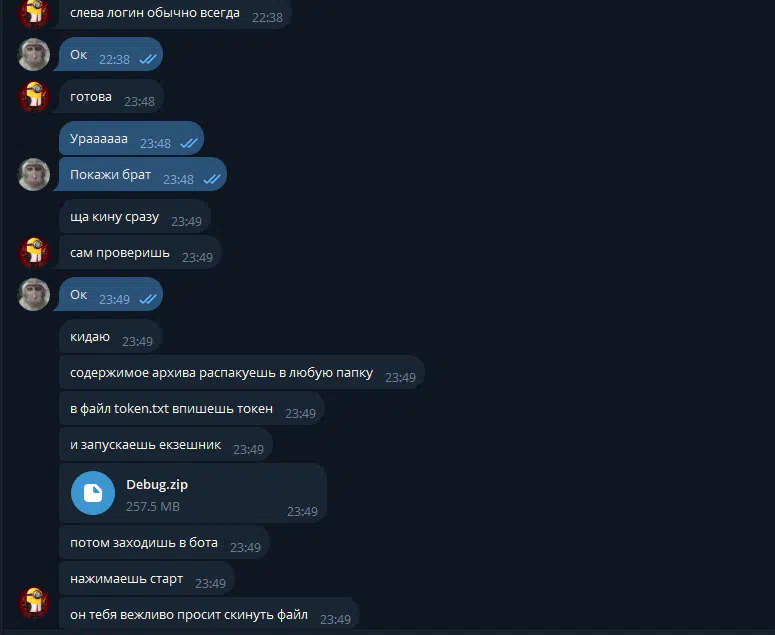Screen dimensions: 775x635
Task: Click the minion avatar next to готова
Action: click(x=34, y=96)
